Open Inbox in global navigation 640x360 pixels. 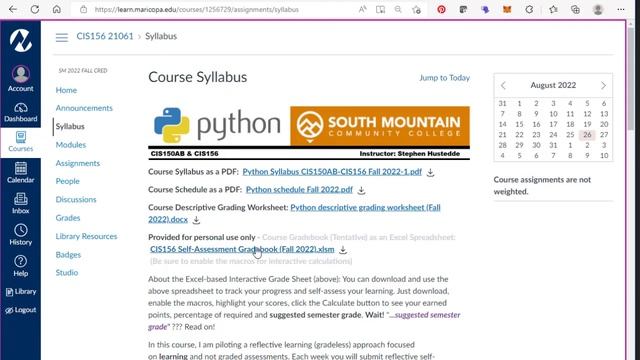[x=21, y=203]
